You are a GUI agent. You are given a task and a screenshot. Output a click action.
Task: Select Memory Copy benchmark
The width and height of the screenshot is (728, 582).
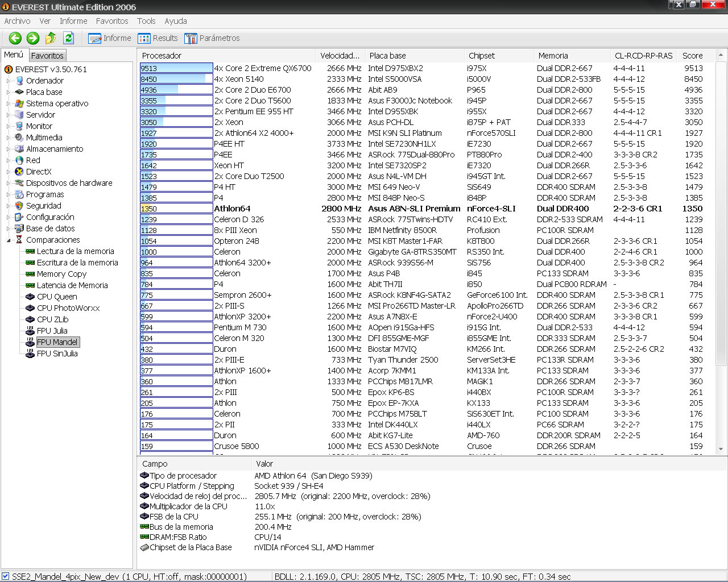coord(61,274)
